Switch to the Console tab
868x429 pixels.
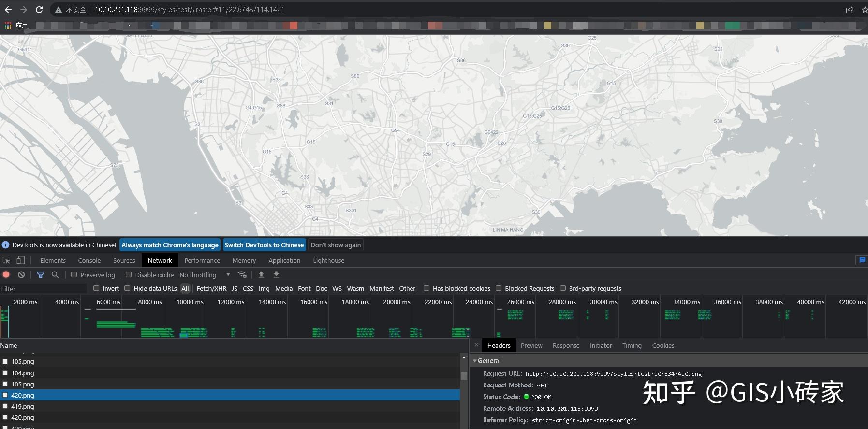click(89, 260)
